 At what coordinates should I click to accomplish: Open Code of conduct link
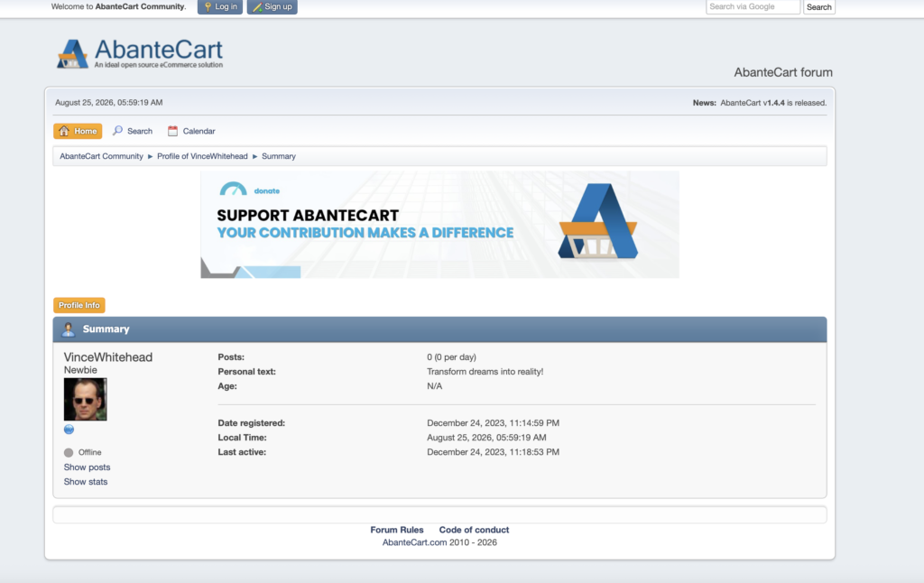coord(474,530)
